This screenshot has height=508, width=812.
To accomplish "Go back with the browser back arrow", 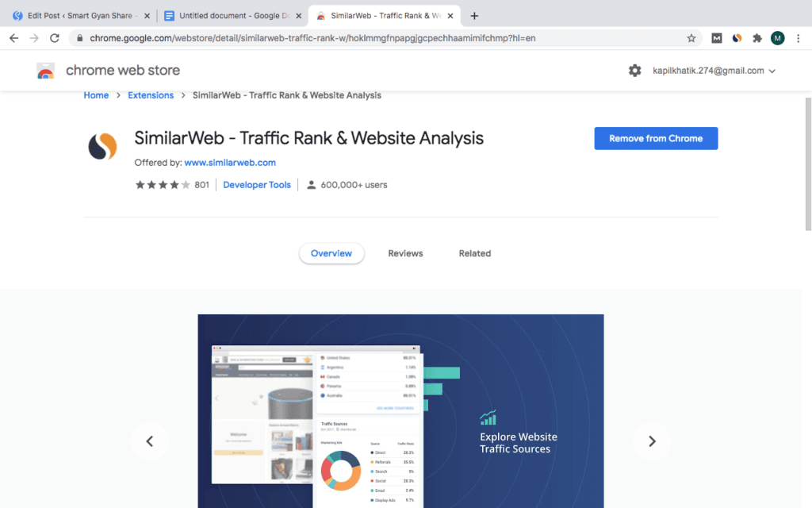I will (14, 38).
